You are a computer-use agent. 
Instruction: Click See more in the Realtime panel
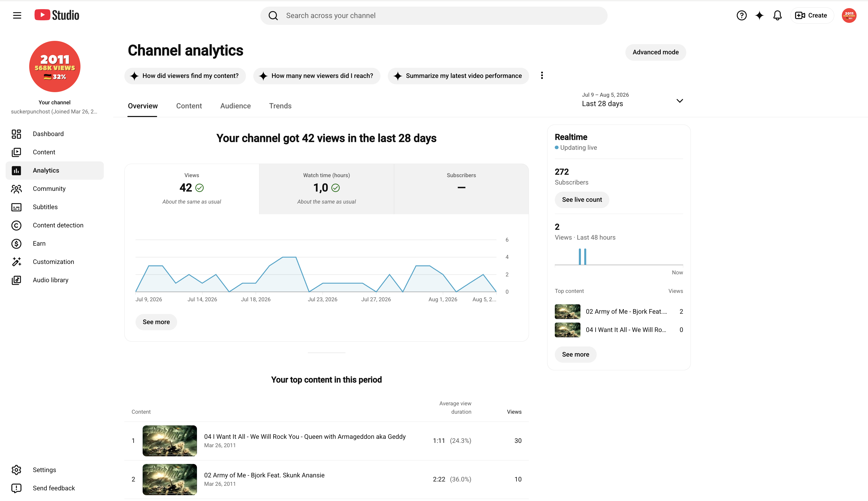pyautogui.click(x=576, y=354)
